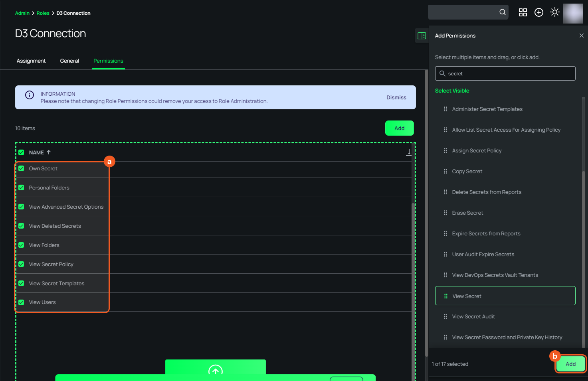Switch to the General tab
The image size is (588, 381).
point(69,61)
